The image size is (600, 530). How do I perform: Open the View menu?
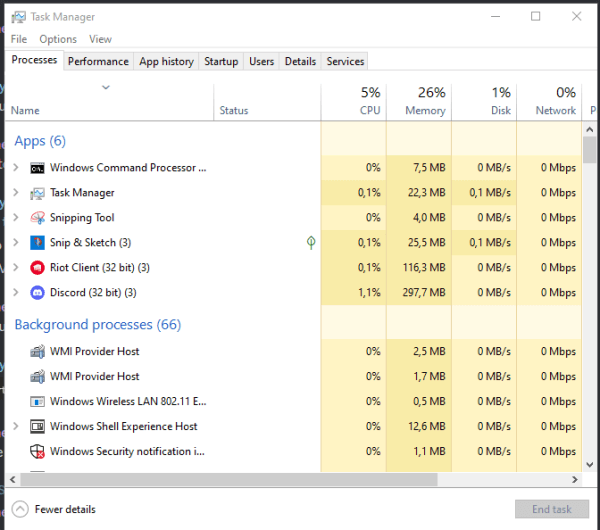coord(100,39)
